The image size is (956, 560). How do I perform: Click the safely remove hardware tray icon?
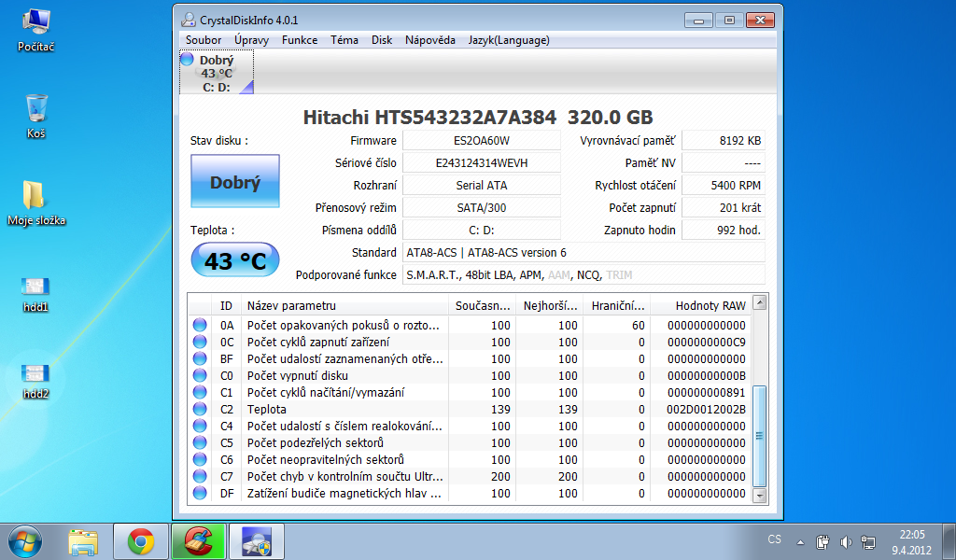click(822, 541)
